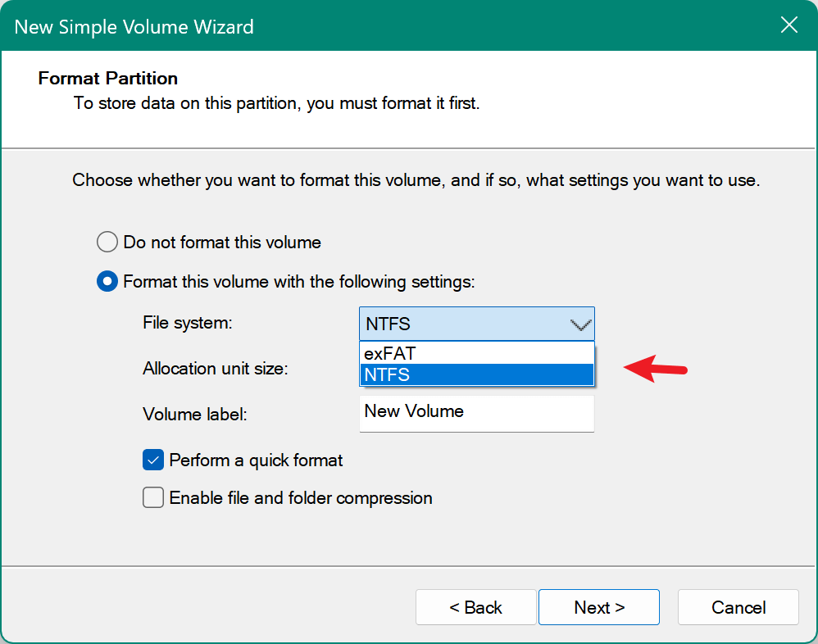Collapse the file system selection list

tap(580, 324)
